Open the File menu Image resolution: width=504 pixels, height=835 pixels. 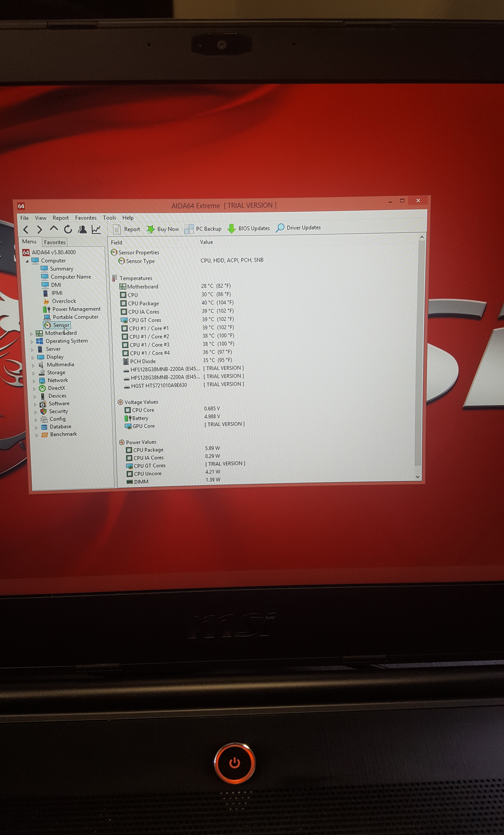24,218
